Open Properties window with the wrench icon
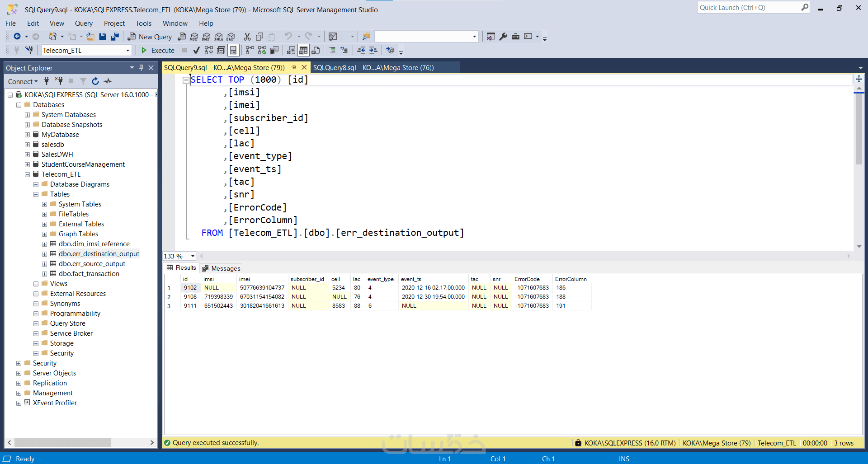 pyautogui.click(x=503, y=37)
